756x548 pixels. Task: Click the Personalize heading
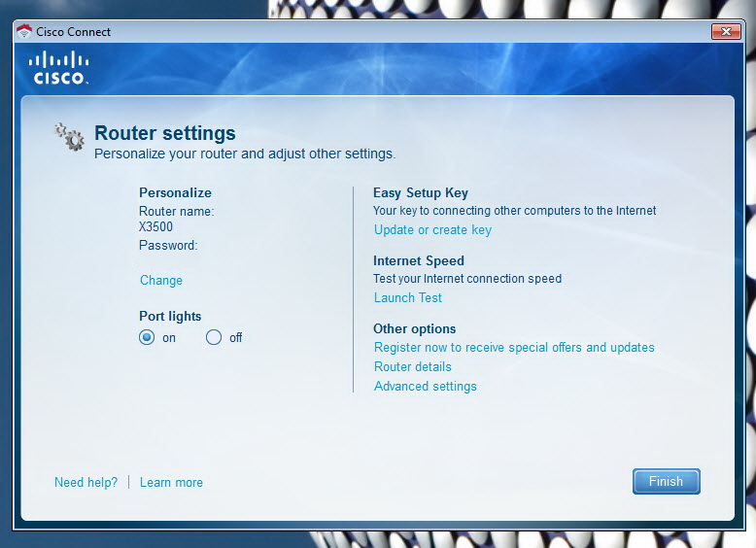pos(176,192)
